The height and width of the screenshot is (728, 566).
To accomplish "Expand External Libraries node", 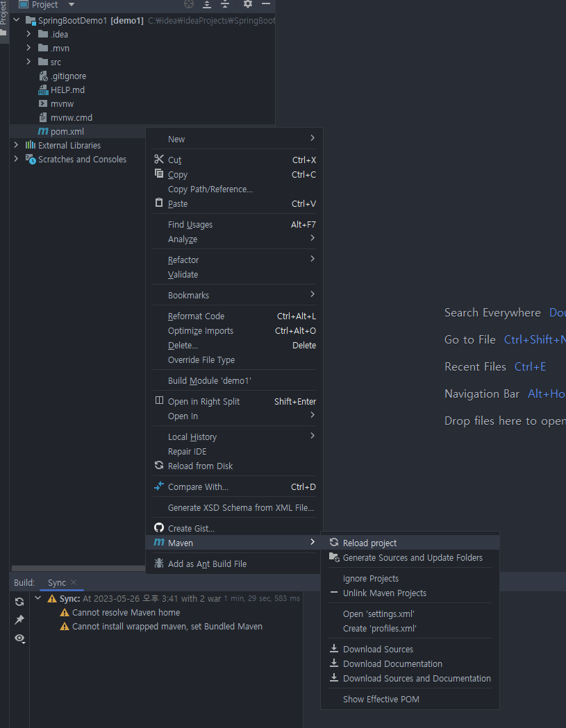I will point(17,145).
